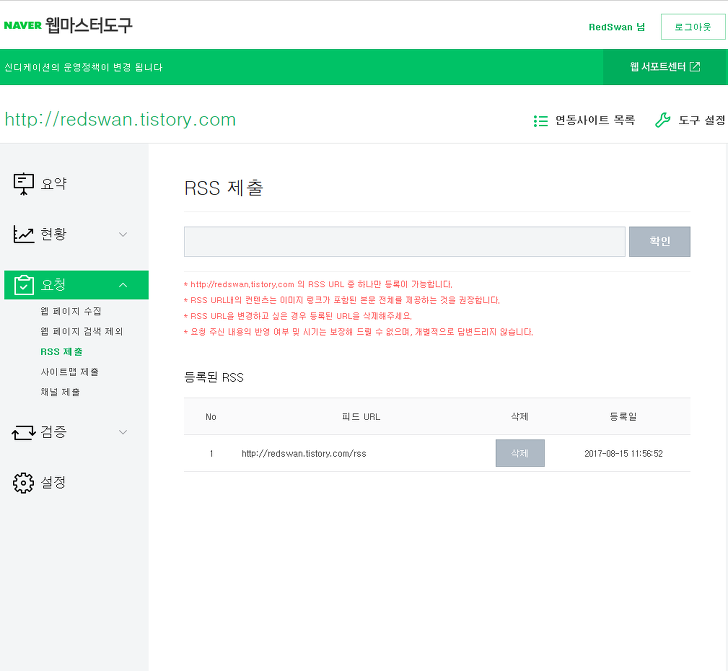Click the No column header

coord(211,417)
